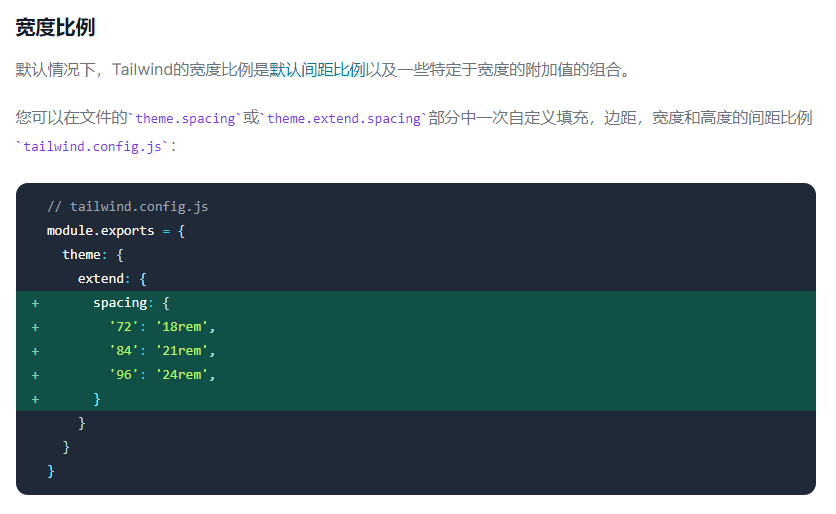Click the theme: { code line
The width and height of the screenshot is (836, 514).
(93, 255)
